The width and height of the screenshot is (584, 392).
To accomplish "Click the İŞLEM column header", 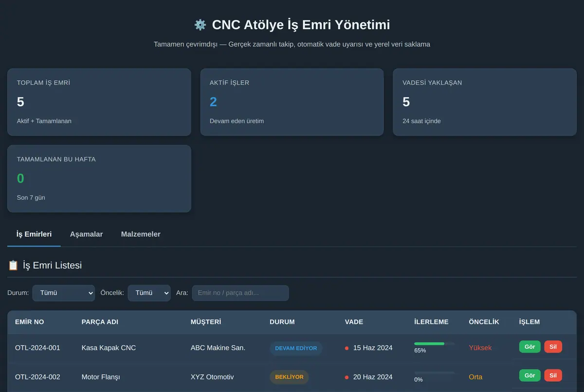I will pos(529,322).
